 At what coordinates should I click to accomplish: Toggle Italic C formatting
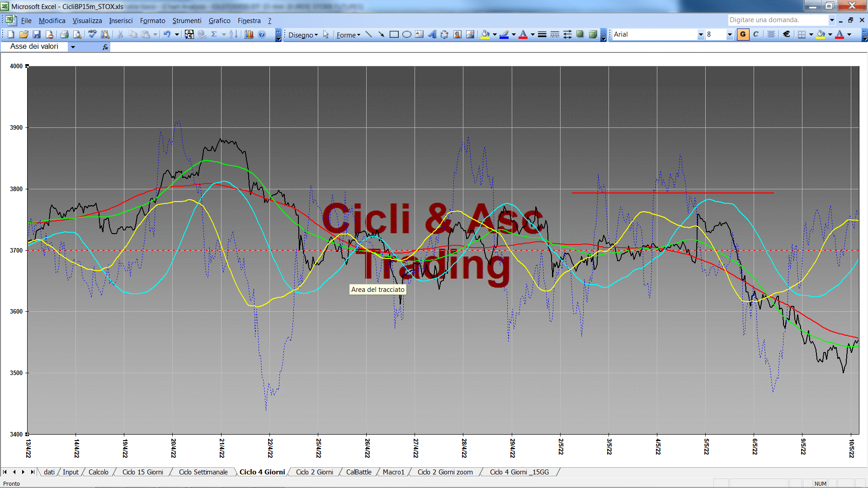click(756, 34)
